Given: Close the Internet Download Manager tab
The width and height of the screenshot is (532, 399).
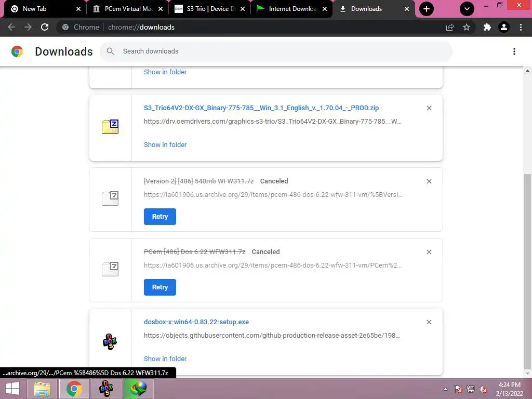Looking at the screenshot, I should point(325,9).
